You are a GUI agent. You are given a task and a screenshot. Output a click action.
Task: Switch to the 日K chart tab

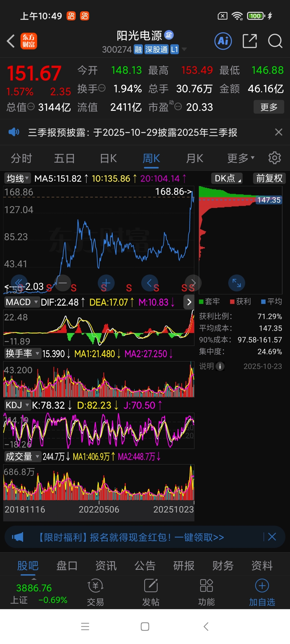point(108,158)
